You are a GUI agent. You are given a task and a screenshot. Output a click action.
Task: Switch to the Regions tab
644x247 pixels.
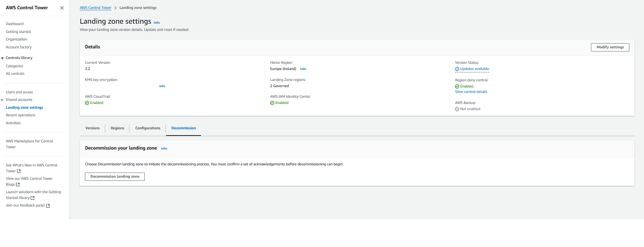[x=117, y=128]
